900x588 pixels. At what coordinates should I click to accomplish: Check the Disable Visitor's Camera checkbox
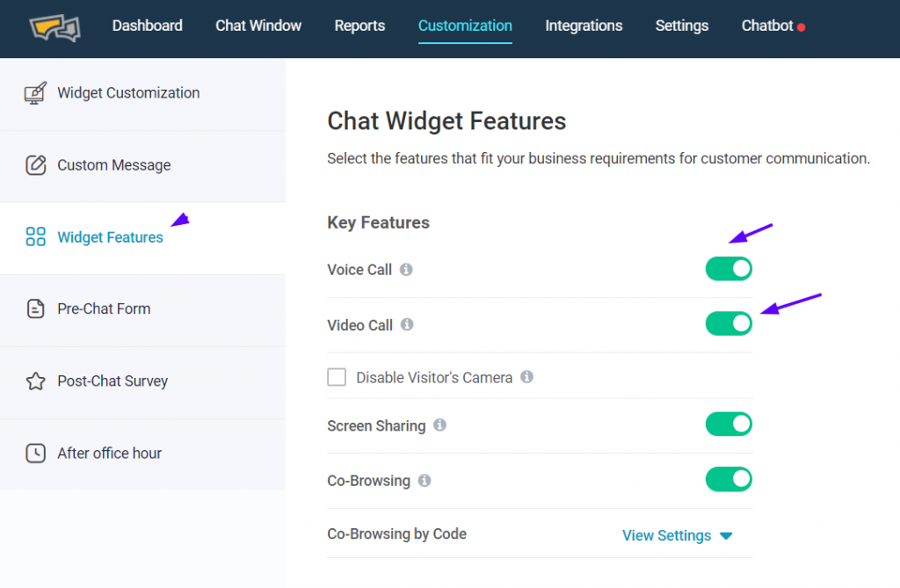337,377
